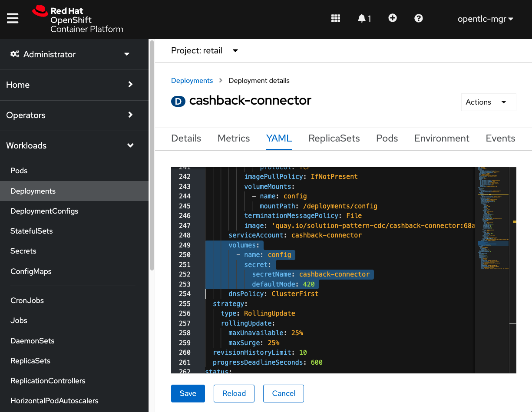The height and width of the screenshot is (412, 532).
Task: Open the application launcher grid icon
Action: tap(335, 18)
